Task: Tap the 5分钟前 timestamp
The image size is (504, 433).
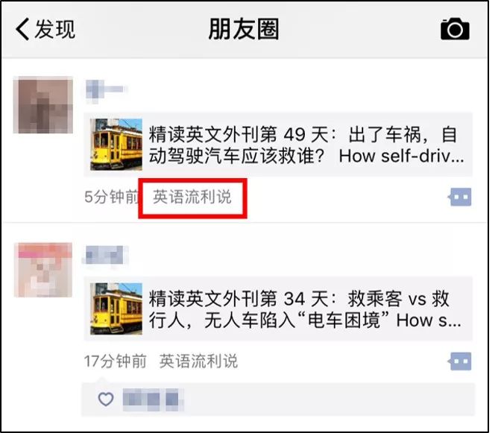Action: tap(111, 197)
